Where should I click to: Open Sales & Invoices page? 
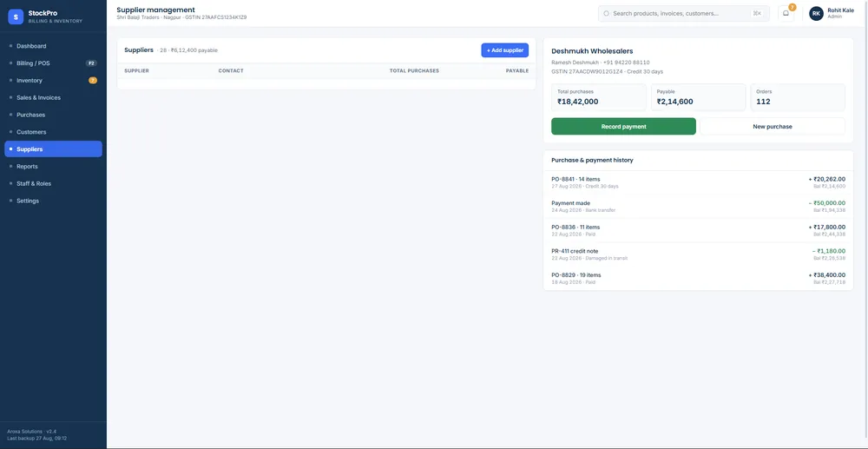point(53,97)
